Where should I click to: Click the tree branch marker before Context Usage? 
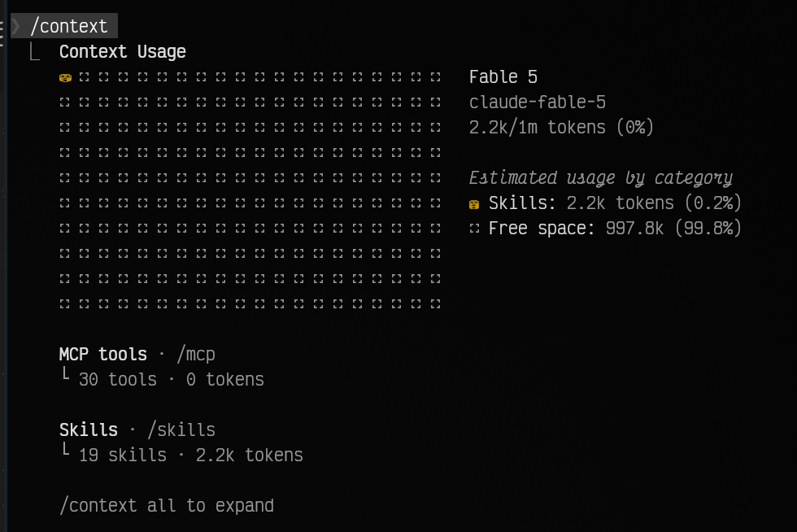(34, 51)
